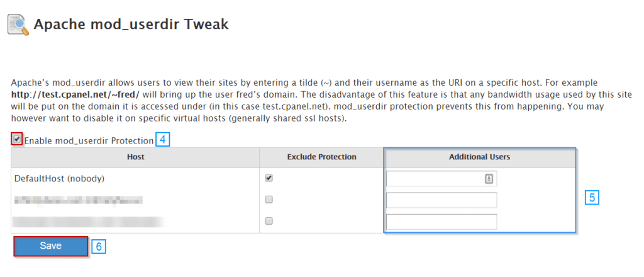Select the DefaultHost (nobody) row label
Image resolution: width=644 pixels, height=277 pixels.
point(59,178)
